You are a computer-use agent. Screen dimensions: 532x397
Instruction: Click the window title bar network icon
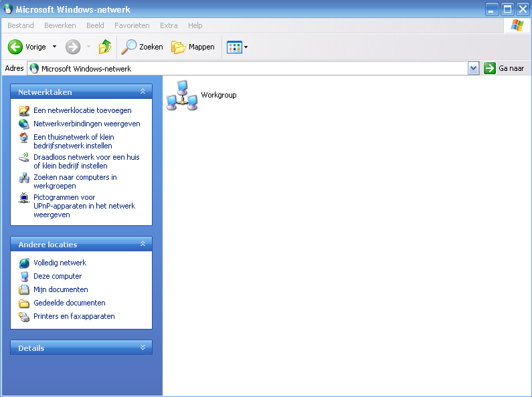[x=8, y=9]
